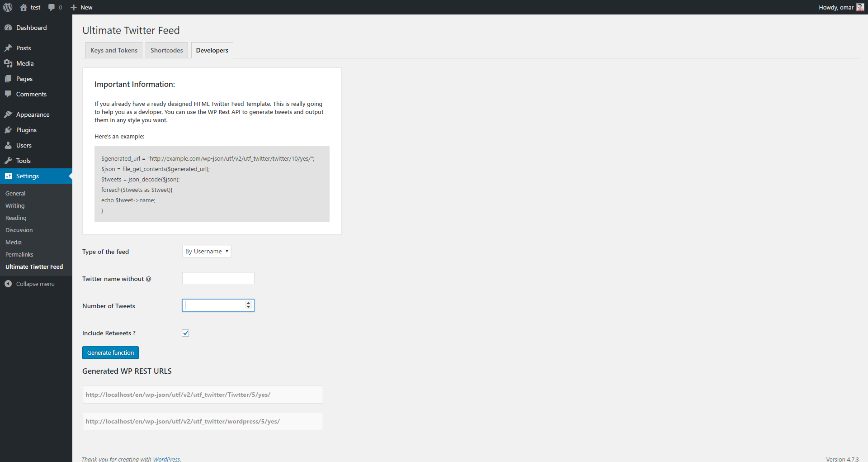This screenshot has width=868, height=462.
Task: Click the Posts pushpin icon
Action: (8, 48)
